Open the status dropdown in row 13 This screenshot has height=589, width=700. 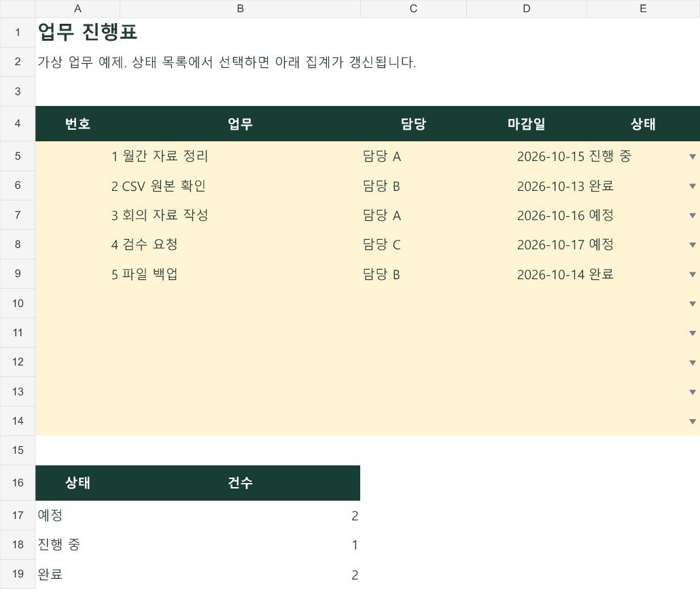click(x=693, y=392)
